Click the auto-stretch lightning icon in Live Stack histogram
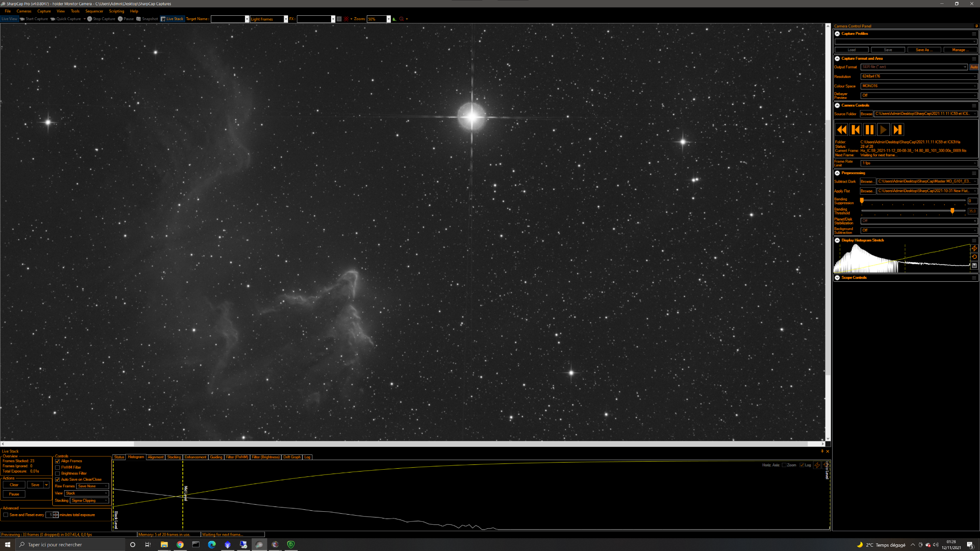Image resolution: width=980 pixels, height=551 pixels. (x=817, y=465)
